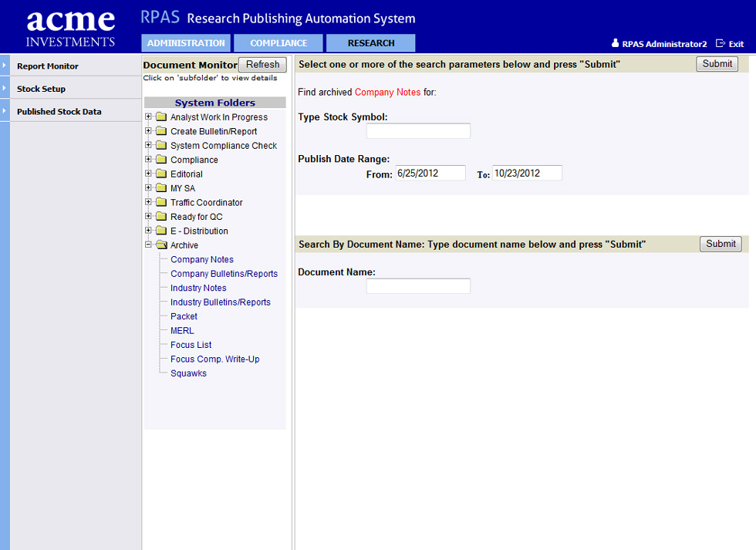Expand the Traffic Coordinator node
The height and width of the screenshot is (550, 756).
[x=148, y=202]
